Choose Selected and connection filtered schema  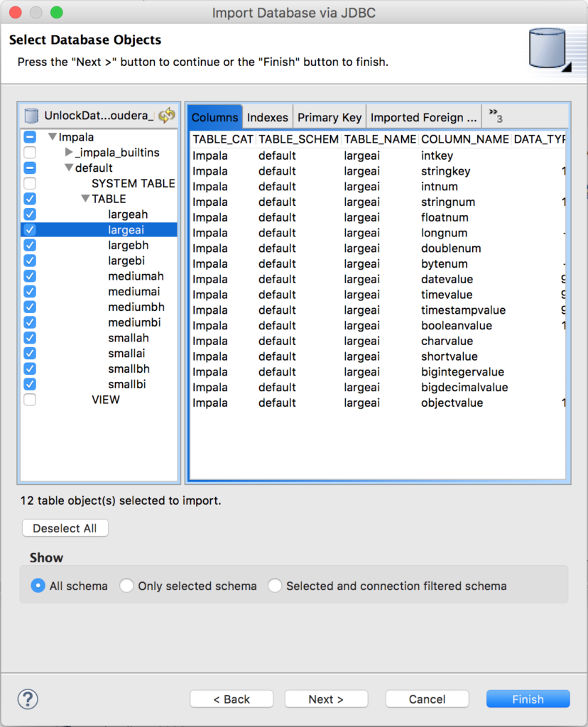coord(275,586)
